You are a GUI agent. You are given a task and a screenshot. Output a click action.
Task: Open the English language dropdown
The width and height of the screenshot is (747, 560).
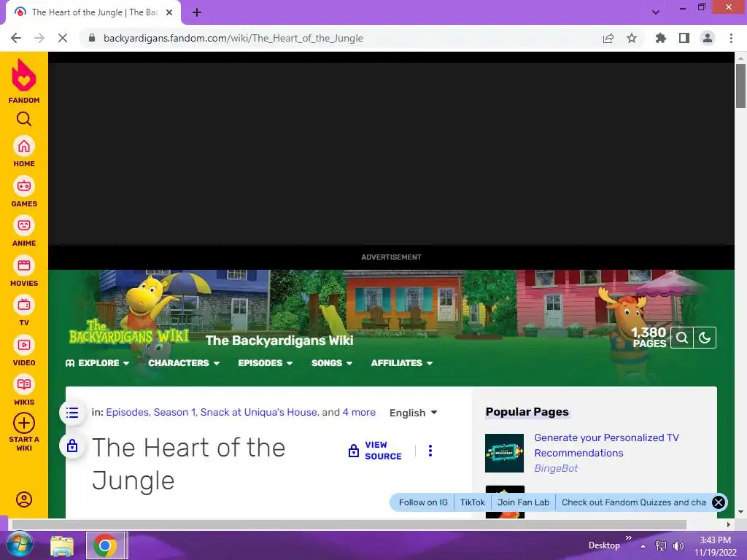pyautogui.click(x=413, y=413)
